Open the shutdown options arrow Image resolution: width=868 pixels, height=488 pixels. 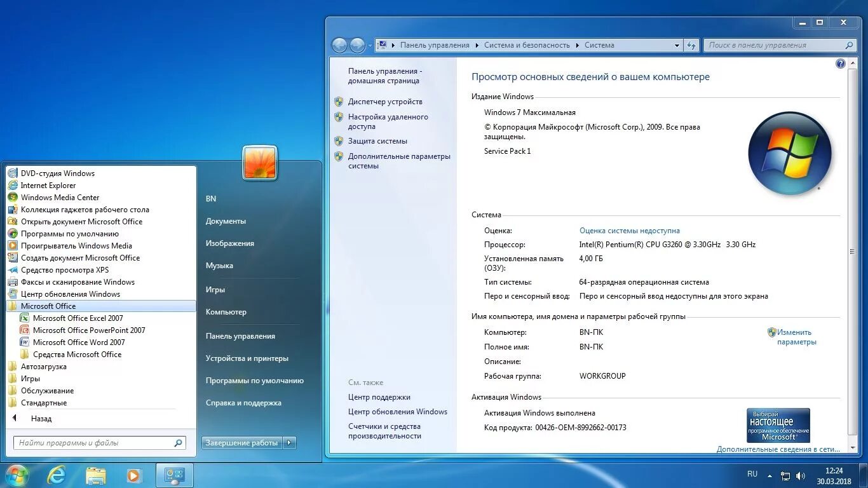point(289,443)
